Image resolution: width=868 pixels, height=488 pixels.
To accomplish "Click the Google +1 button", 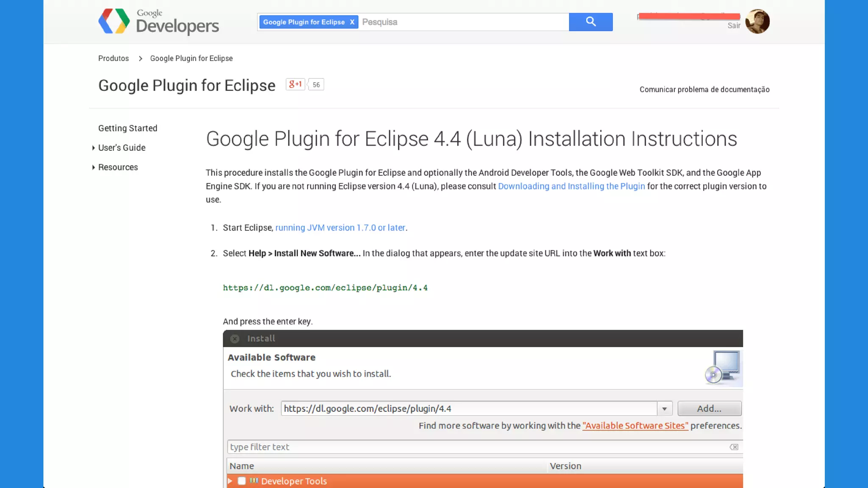I will (x=295, y=84).
